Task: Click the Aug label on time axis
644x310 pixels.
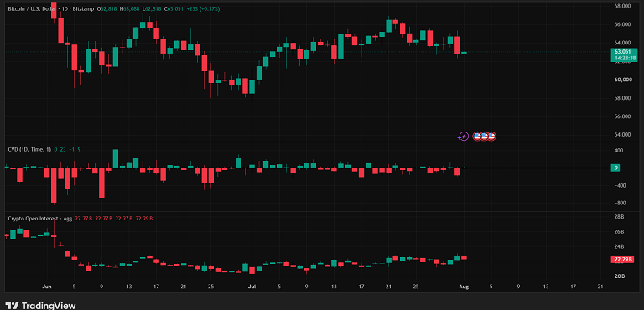Action: click(x=463, y=287)
